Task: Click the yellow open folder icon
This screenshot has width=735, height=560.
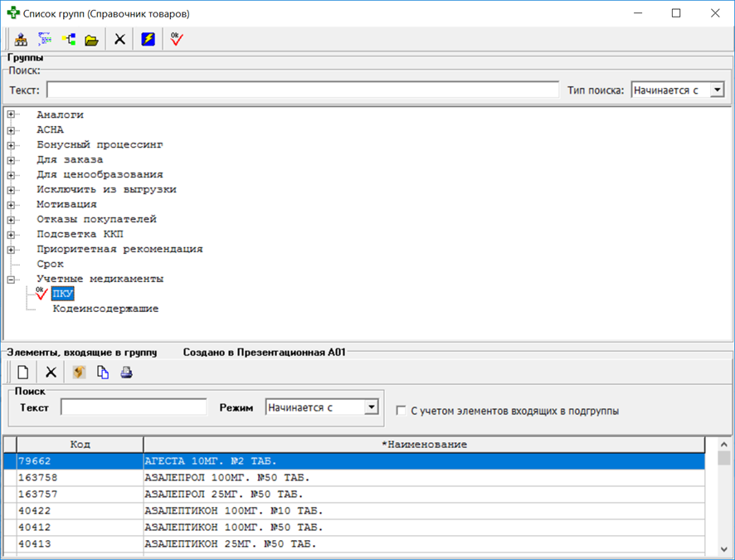Action: pyautogui.click(x=92, y=40)
